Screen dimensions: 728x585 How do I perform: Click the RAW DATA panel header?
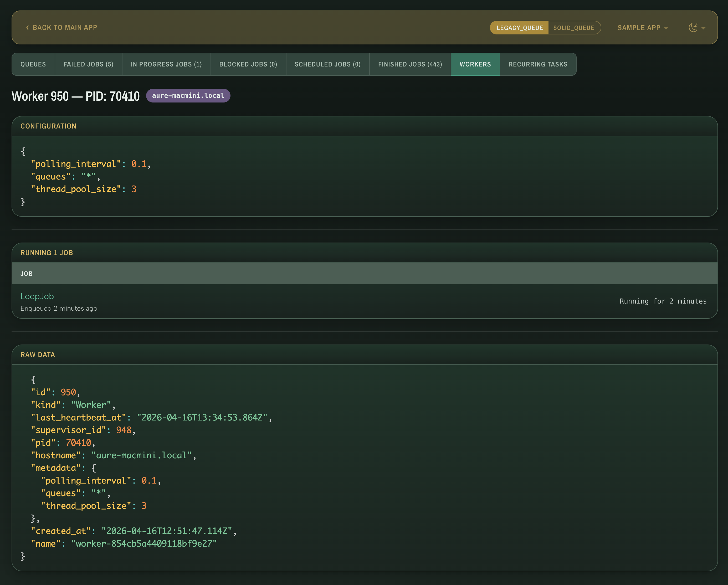(x=38, y=355)
